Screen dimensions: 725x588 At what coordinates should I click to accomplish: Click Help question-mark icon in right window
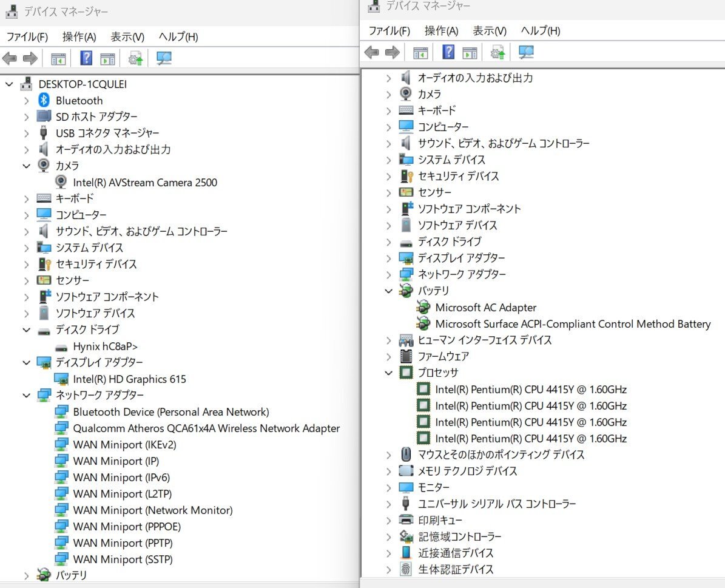[x=448, y=52]
